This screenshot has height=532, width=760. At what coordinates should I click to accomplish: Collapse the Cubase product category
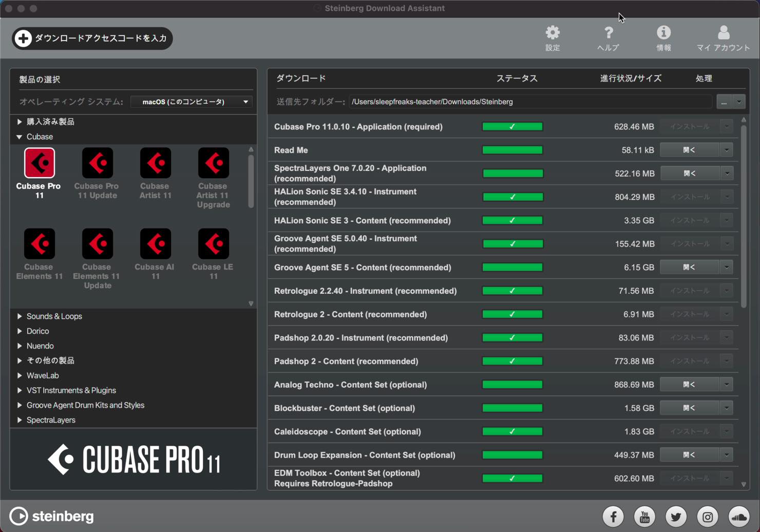coord(20,137)
